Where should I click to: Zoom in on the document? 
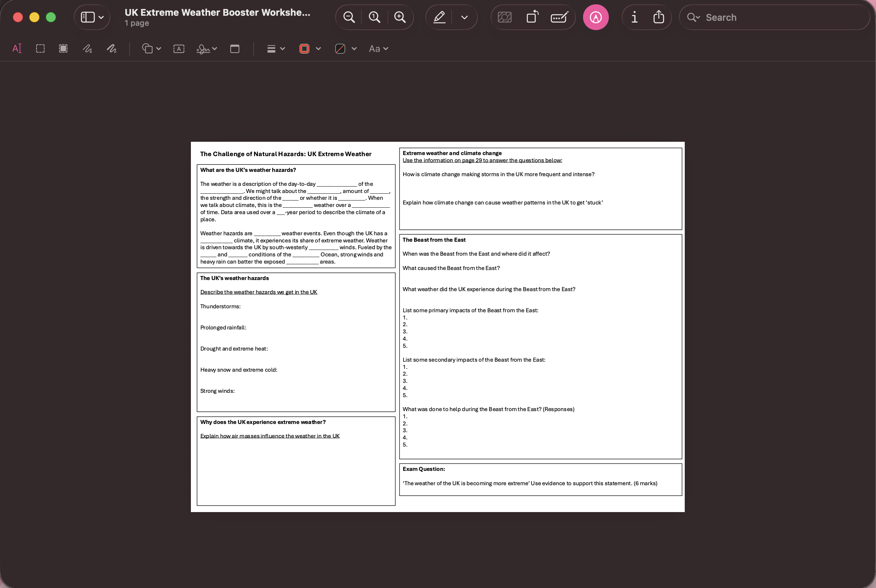[x=399, y=17]
